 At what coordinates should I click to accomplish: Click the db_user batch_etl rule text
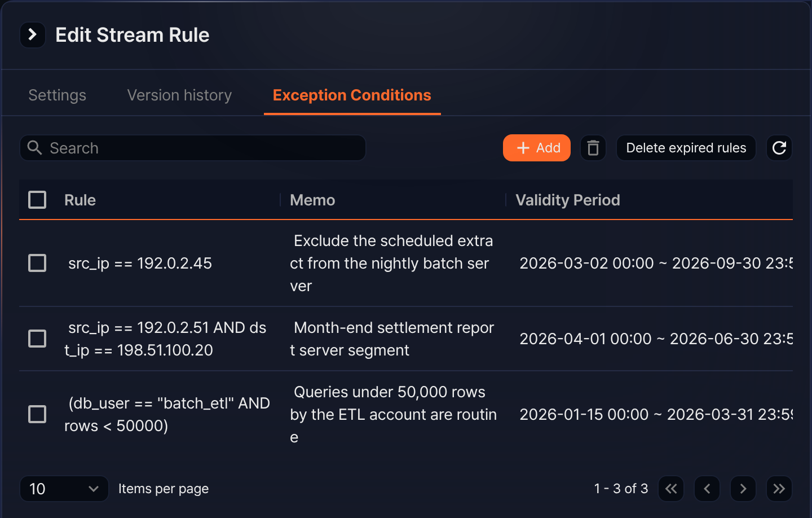coord(167,415)
